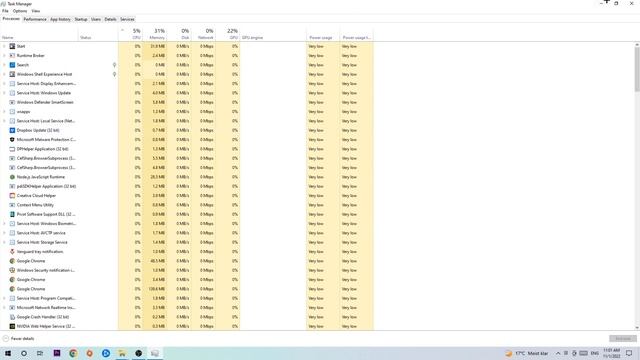
Task: Sort processes by CPU column
Action: (131, 34)
